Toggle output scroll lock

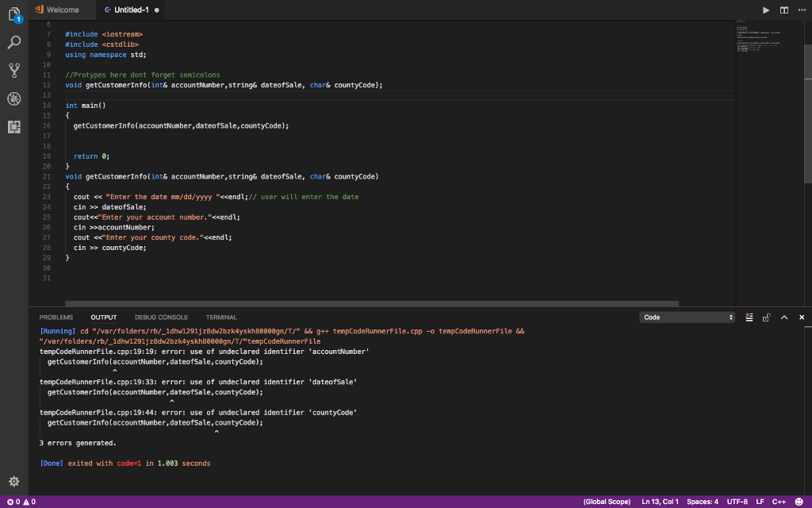[767, 317]
